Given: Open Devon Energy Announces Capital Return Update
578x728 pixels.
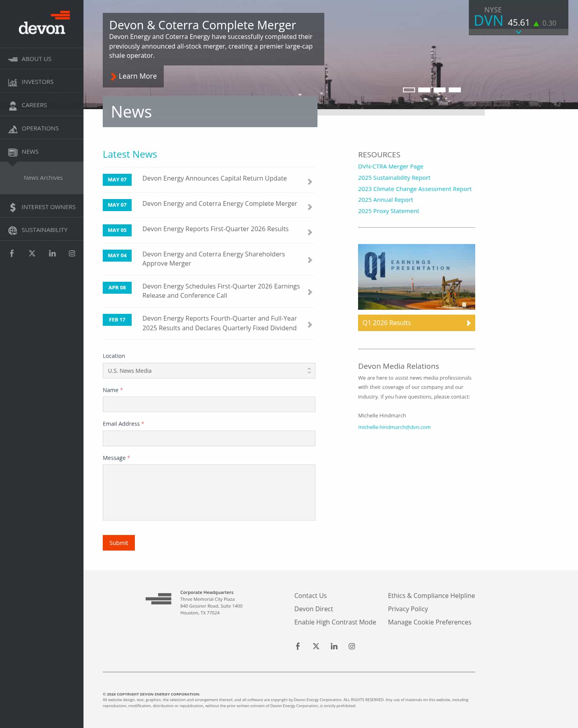Looking at the screenshot, I should click(x=214, y=178).
